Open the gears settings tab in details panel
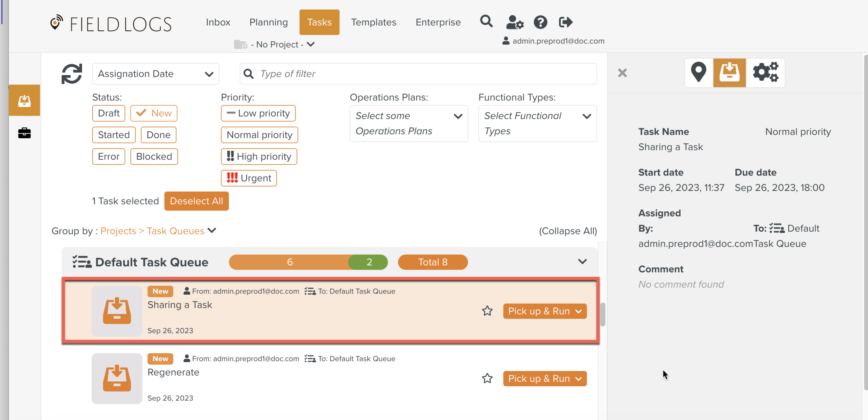The image size is (868, 420). coord(765,73)
